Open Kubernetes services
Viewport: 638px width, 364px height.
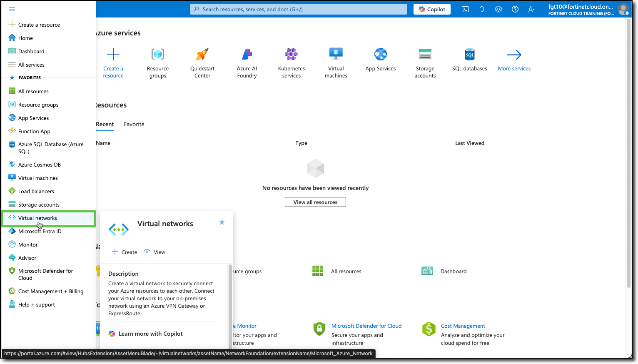tap(291, 60)
